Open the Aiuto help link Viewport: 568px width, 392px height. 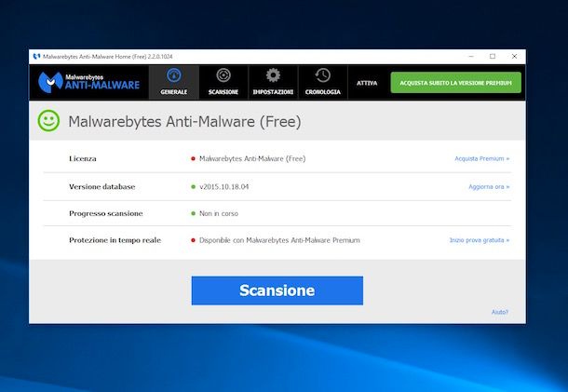pyautogui.click(x=500, y=312)
